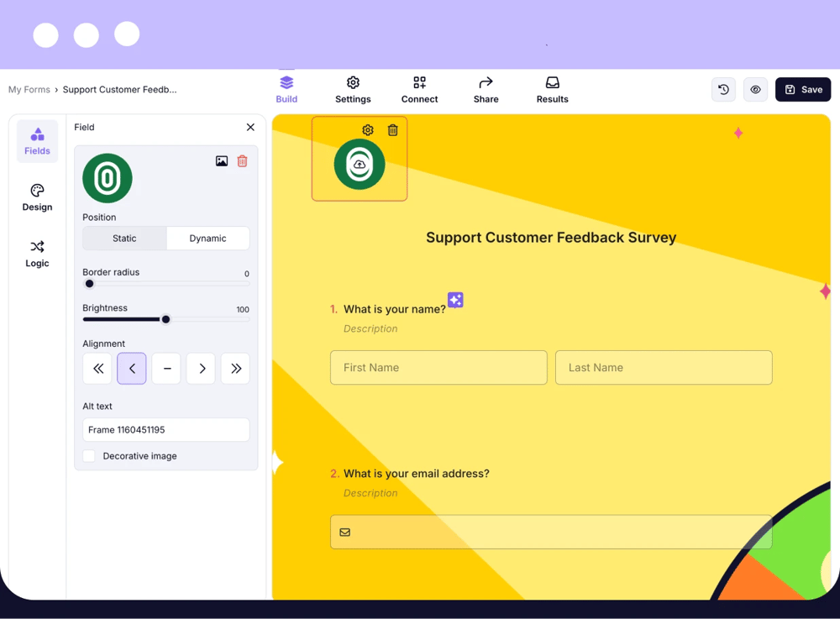Click the AI sparkle icon next to question one

click(x=455, y=299)
